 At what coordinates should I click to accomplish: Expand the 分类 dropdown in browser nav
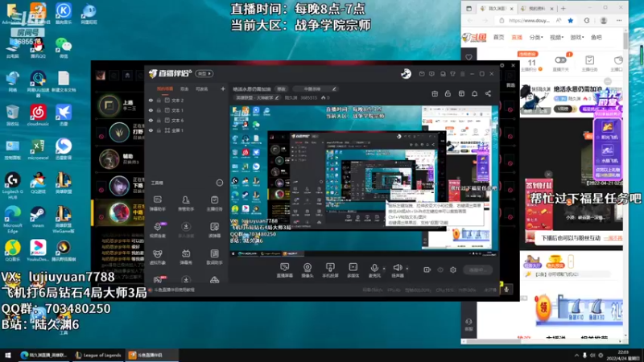point(536,37)
